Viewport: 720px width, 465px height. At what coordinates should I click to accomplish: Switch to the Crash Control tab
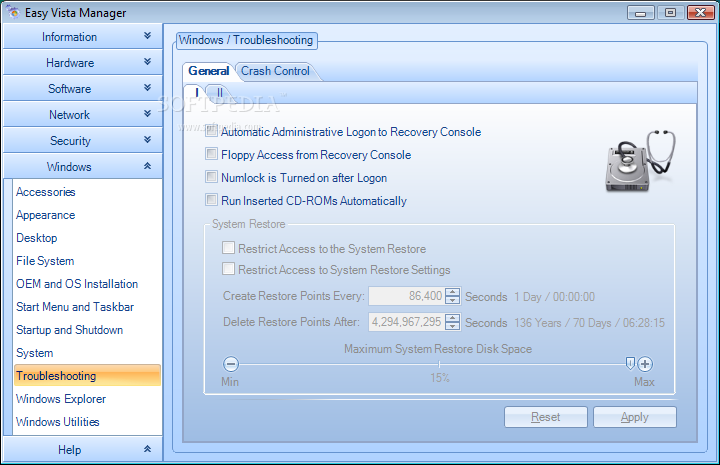(x=275, y=71)
